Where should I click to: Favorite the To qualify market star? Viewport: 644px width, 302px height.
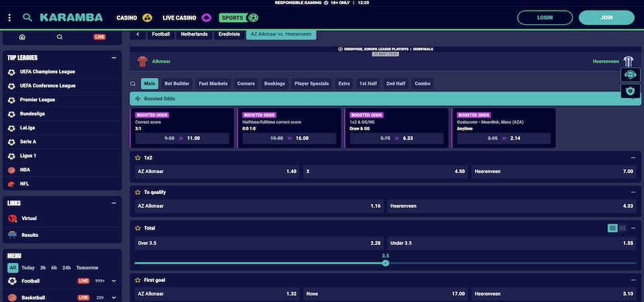click(138, 193)
